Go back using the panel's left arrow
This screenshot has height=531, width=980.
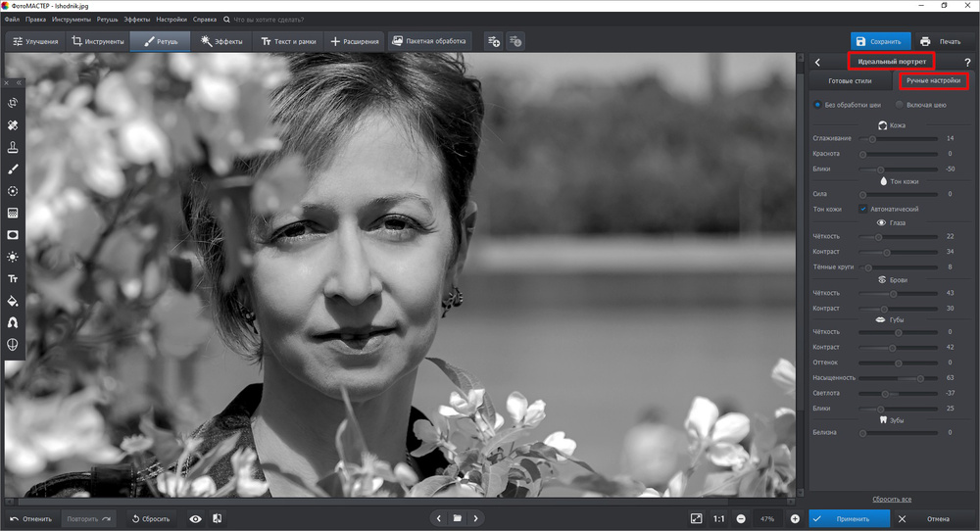817,63
